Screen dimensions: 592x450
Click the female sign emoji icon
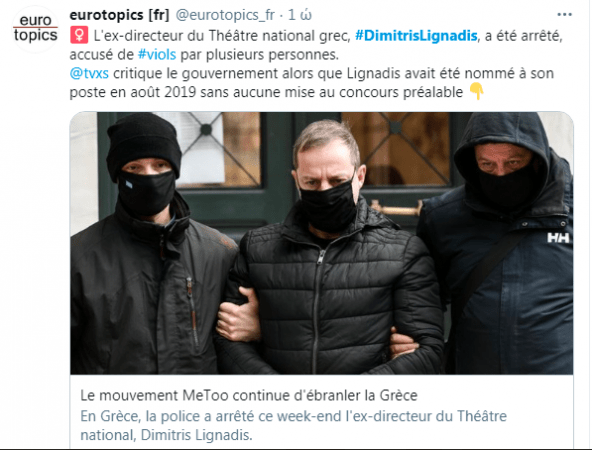(x=79, y=35)
